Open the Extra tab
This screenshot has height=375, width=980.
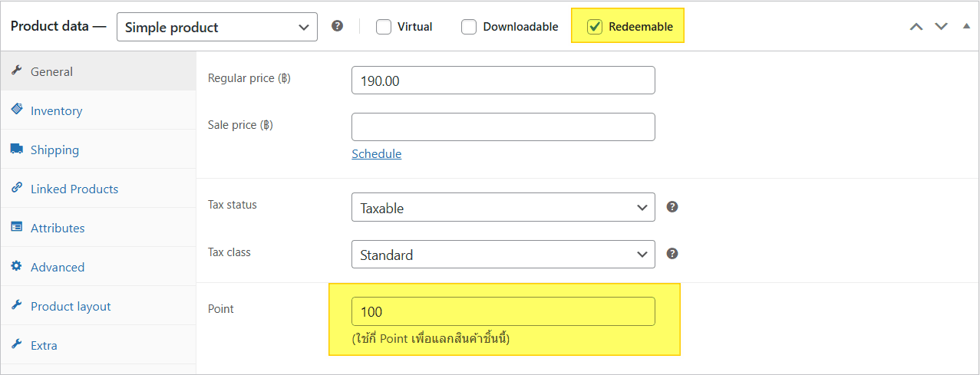[x=44, y=345]
